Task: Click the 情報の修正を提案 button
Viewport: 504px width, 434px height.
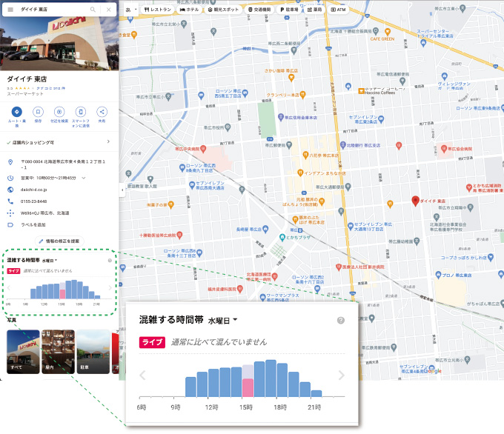Action: click(x=59, y=241)
